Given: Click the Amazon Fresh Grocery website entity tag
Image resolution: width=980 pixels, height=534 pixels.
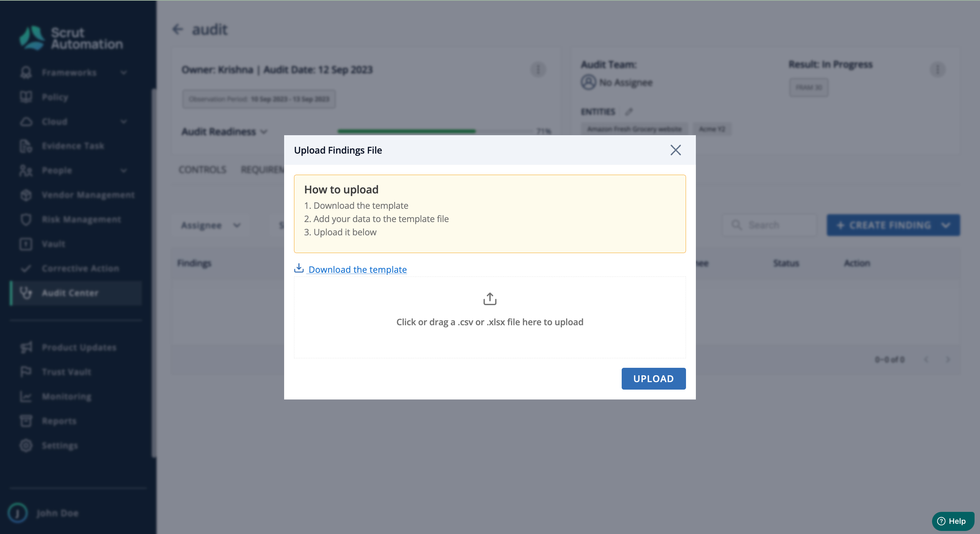Looking at the screenshot, I should [x=634, y=129].
